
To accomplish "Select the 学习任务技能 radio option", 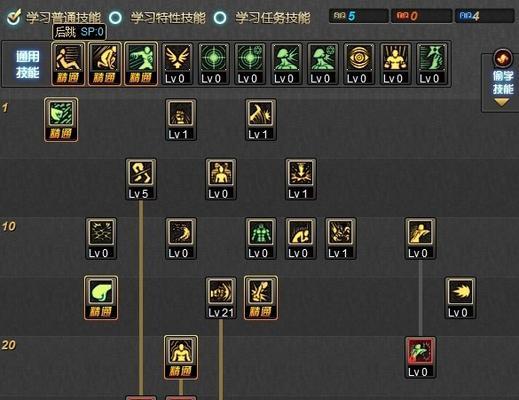I will [220, 18].
